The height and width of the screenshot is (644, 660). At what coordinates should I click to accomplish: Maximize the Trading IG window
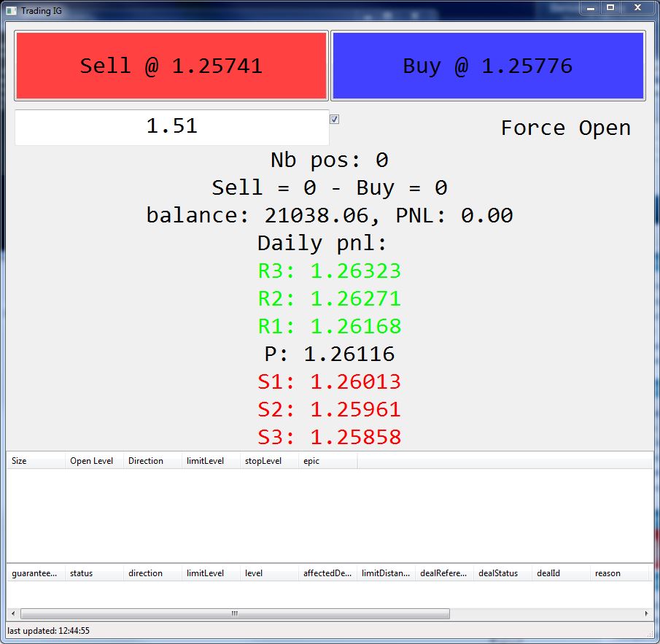point(610,7)
